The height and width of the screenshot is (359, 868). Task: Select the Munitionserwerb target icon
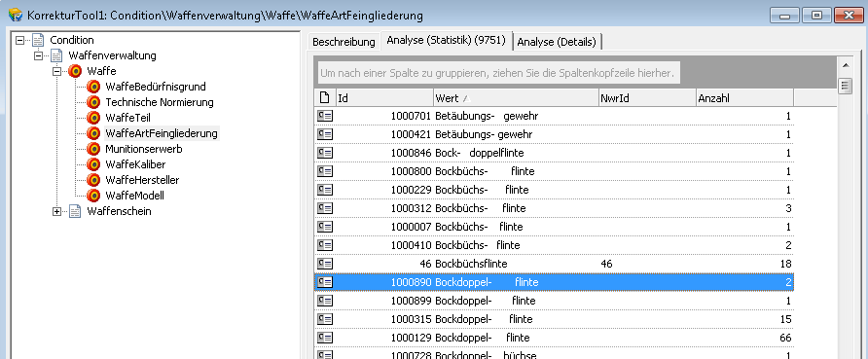(x=93, y=149)
